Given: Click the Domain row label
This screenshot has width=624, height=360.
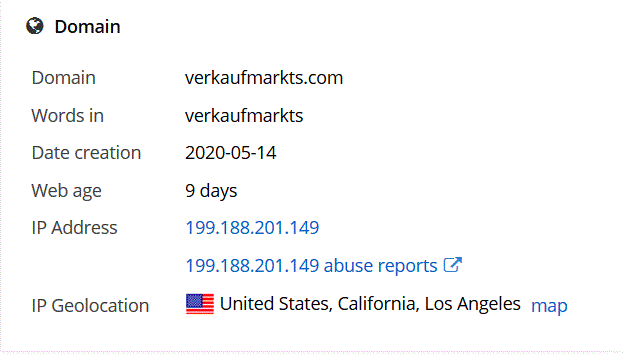Looking at the screenshot, I should point(63,78).
